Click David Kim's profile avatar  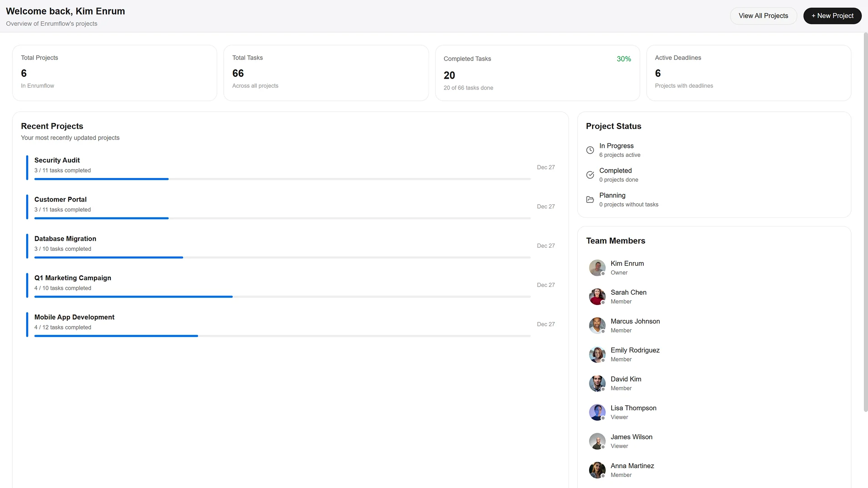point(597,383)
